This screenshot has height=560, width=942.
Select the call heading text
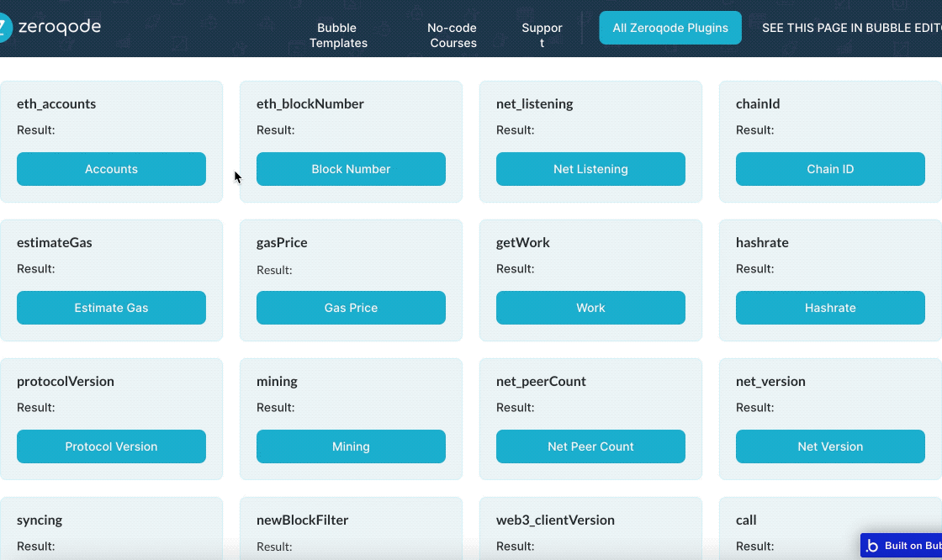click(x=746, y=520)
